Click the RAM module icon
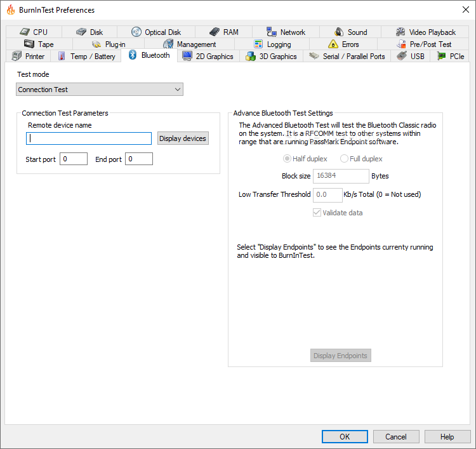Screen dimensions: 476x449 [x=215, y=32]
